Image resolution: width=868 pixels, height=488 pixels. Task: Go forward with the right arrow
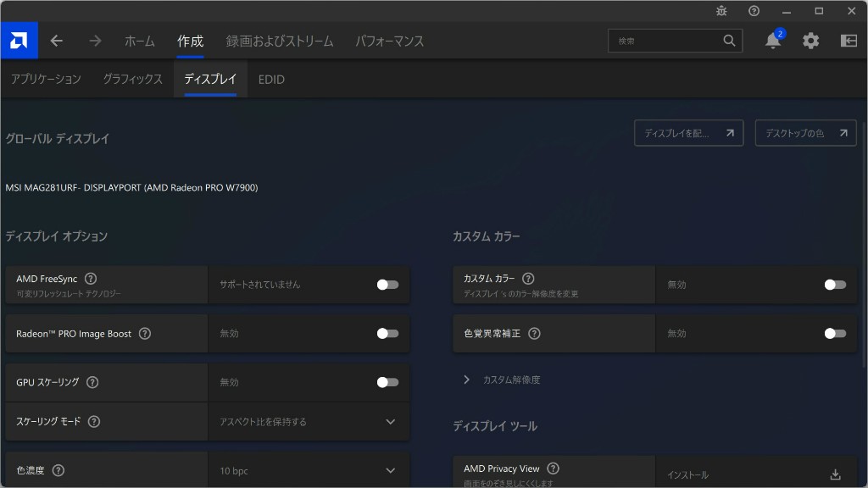[x=95, y=41]
